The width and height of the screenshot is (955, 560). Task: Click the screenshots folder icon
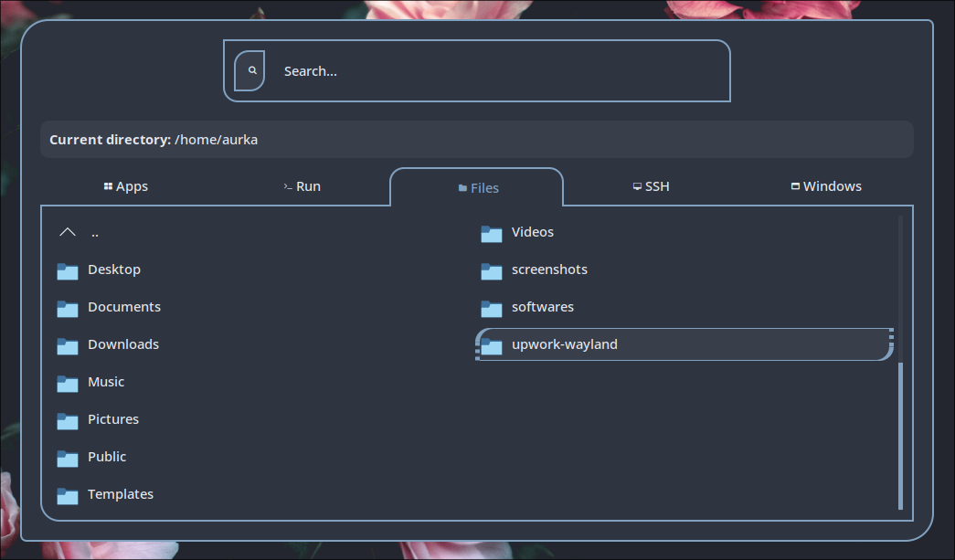coord(492,271)
